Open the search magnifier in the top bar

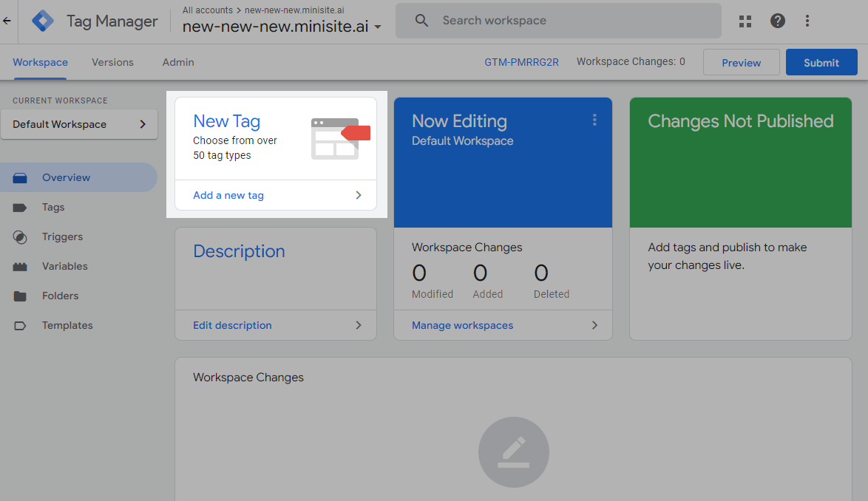click(421, 21)
